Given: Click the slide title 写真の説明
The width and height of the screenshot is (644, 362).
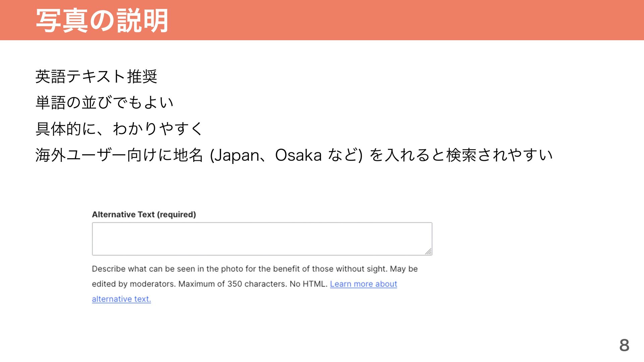Looking at the screenshot, I should pos(102,21).
